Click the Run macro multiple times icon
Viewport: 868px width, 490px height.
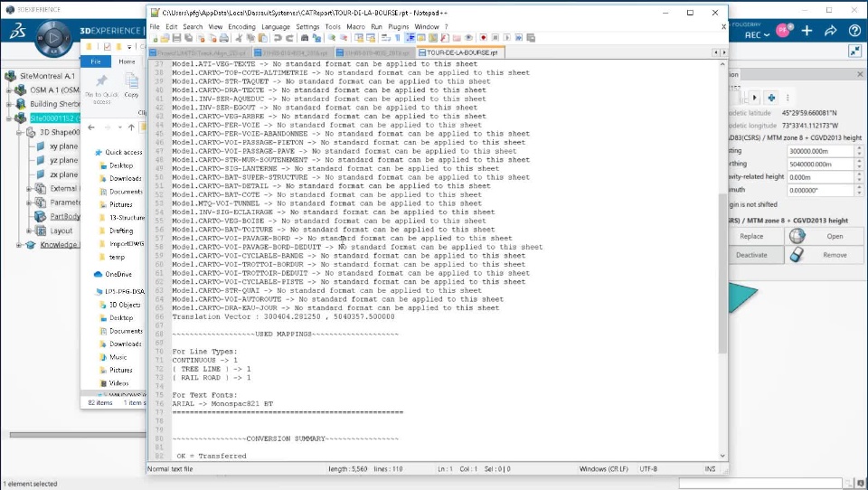click(519, 38)
